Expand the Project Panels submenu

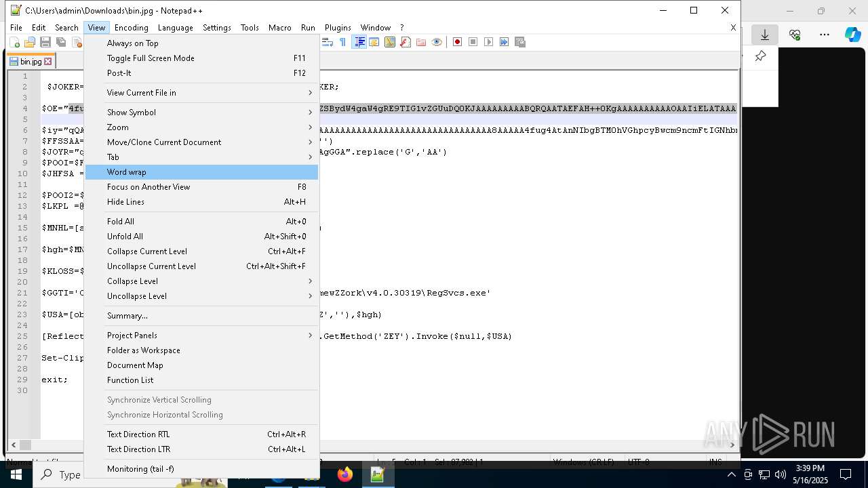coord(202,335)
